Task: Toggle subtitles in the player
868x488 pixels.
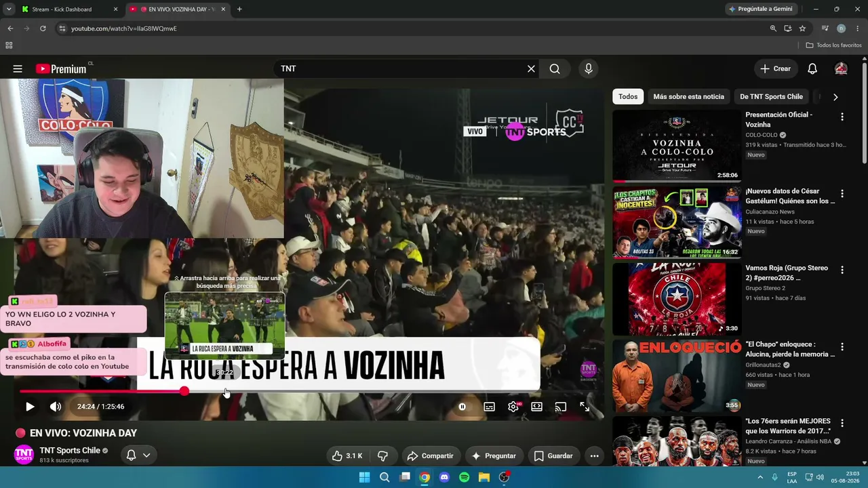Action: click(x=489, y=407)
